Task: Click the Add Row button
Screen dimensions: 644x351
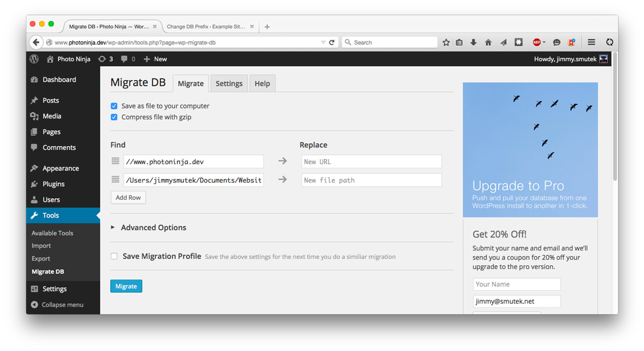Action: pyautogui.click(x=128, y=198)
